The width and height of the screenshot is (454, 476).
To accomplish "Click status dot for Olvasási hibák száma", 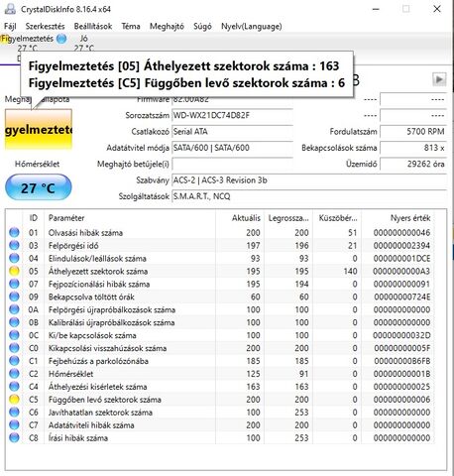I will (14, 233).
